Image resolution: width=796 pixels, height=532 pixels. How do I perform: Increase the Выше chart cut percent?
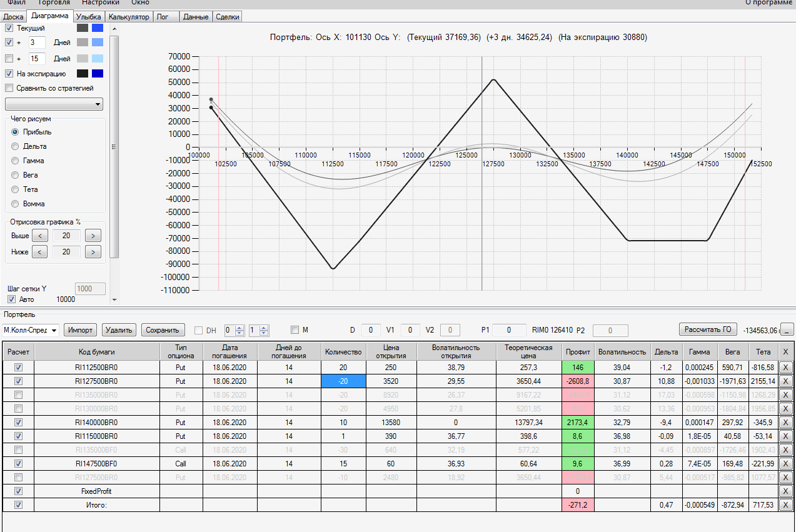[x=93, y=236]
